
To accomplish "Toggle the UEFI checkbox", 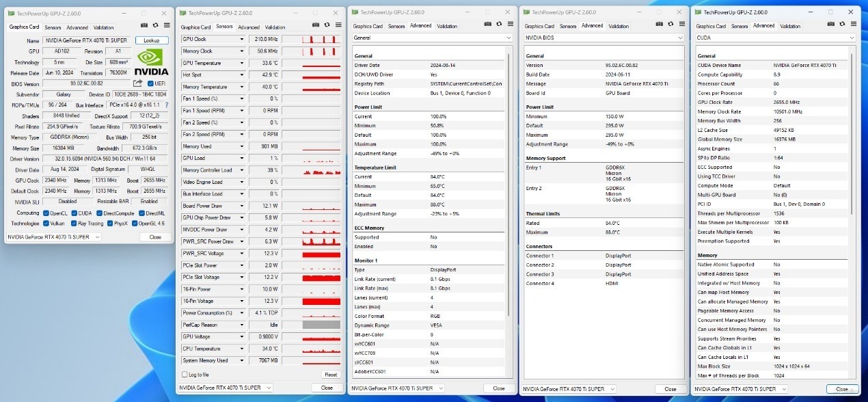I will click(150, 83).
